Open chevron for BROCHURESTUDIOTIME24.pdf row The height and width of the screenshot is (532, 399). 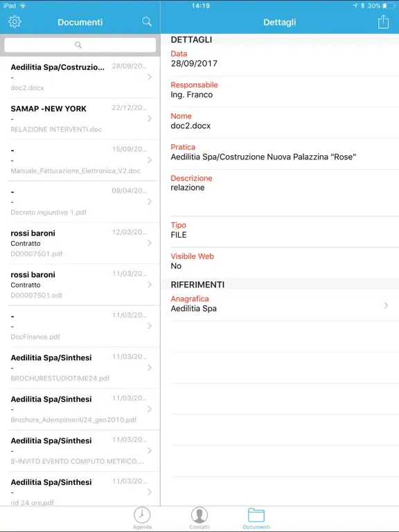tap(150, 367)
